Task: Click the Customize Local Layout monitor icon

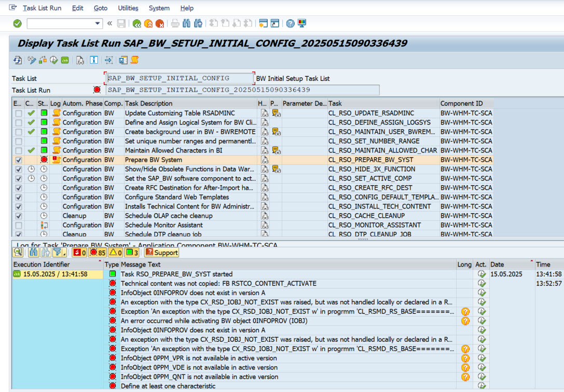Action: coord(302,24)
